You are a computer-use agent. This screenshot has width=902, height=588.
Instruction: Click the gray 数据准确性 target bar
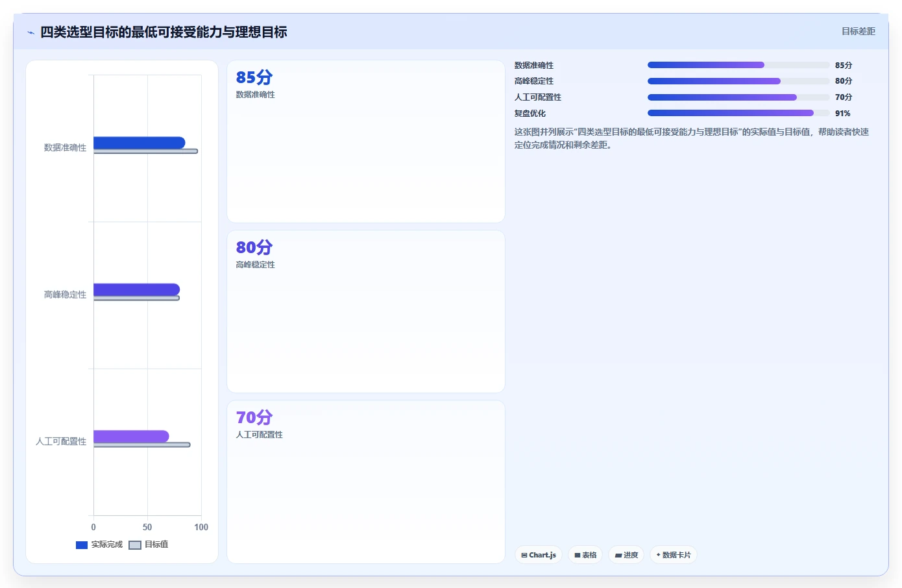pos(145,151)
